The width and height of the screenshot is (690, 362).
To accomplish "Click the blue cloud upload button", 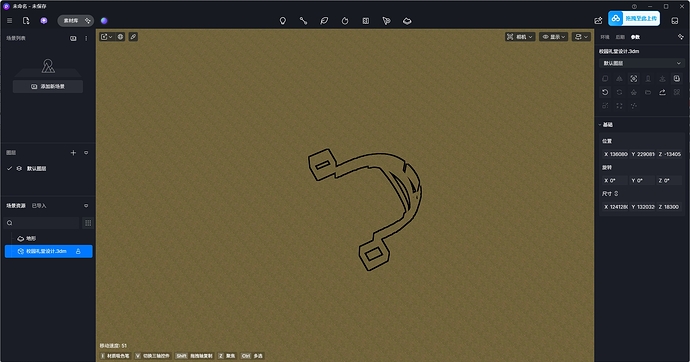I will coord(634,18).
